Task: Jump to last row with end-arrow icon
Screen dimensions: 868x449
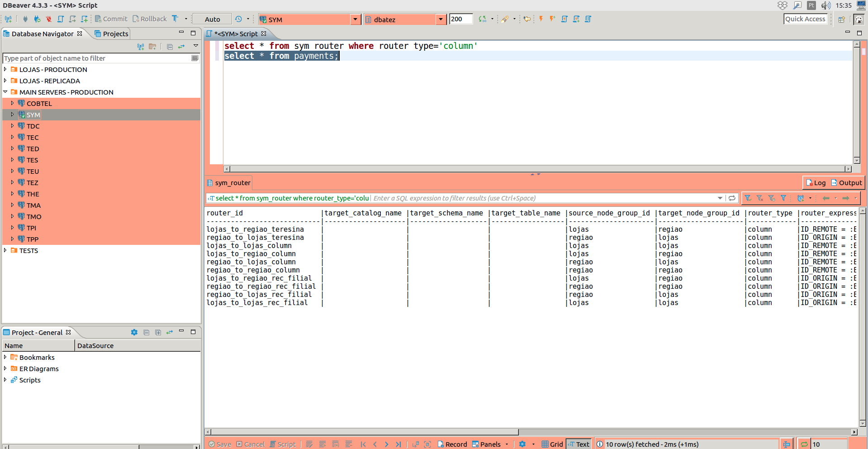Action: click(x=398, y=444)
